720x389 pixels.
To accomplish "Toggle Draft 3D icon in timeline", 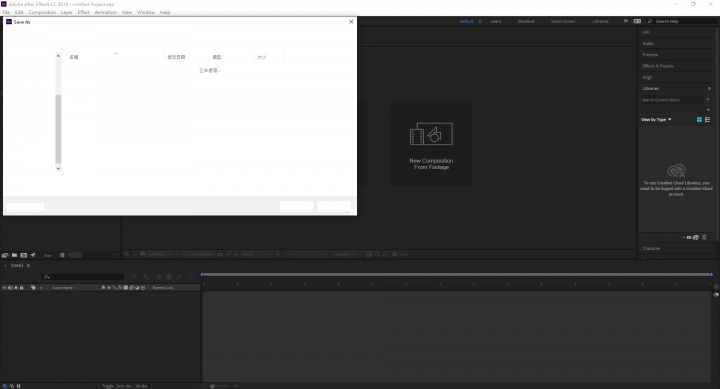I will (146, 277).
